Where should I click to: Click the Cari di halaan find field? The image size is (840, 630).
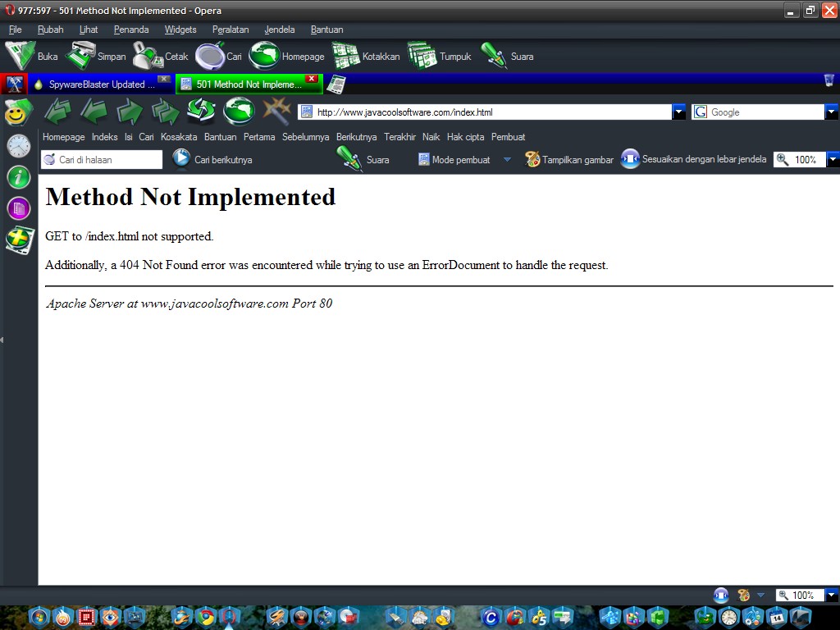click(102, 160)
